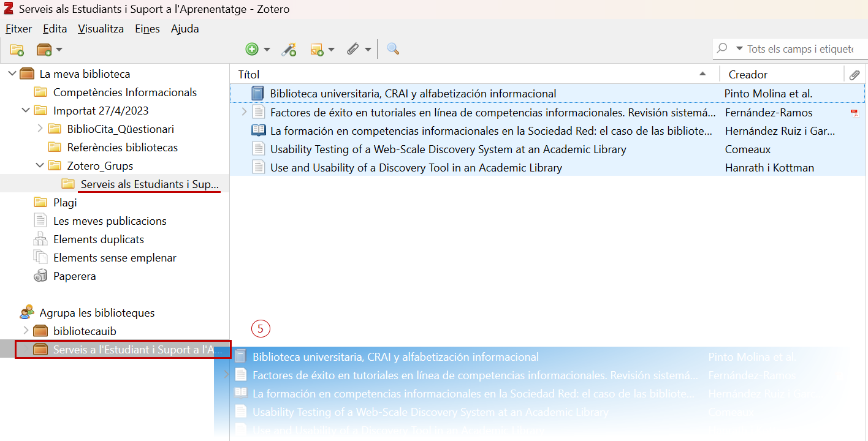The height and width of the screenshot is (441, 868).
Task: Open Elements duplicats
Action: click(99, 239)
